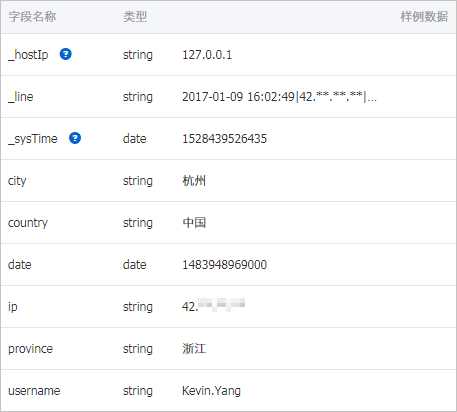Click the date value 1483948969000
The width and height of the screenshot is (457, 412).
pos(225,265)
